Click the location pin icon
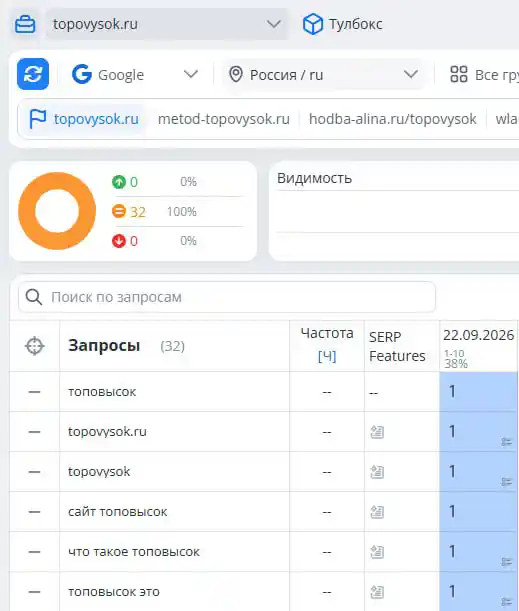519x611 pixels. pos(236,74)
